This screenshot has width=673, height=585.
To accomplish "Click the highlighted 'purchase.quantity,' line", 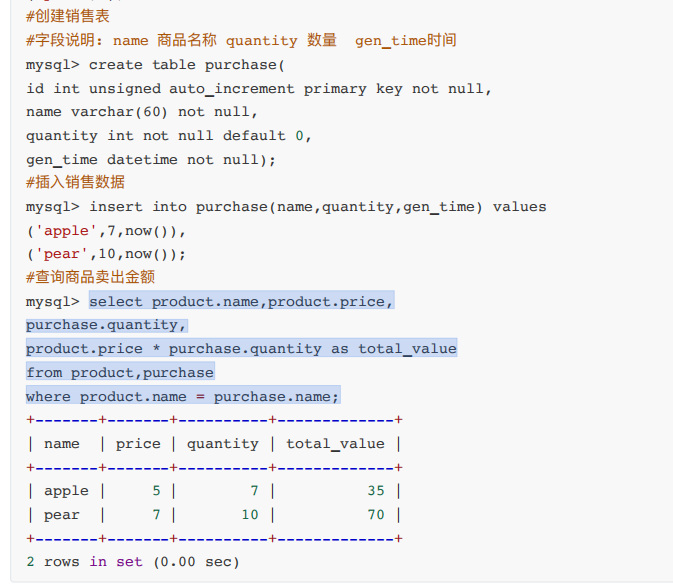I will [106, 325].
